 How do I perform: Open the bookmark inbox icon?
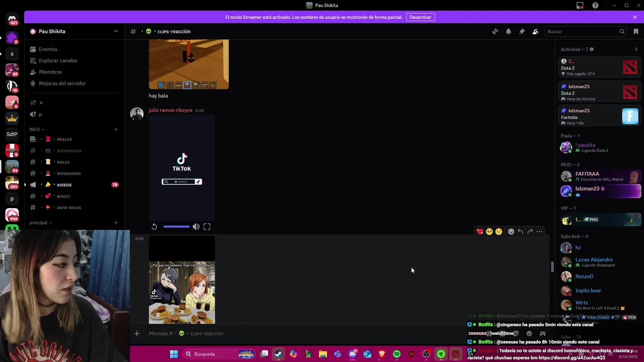pos(636,31)
